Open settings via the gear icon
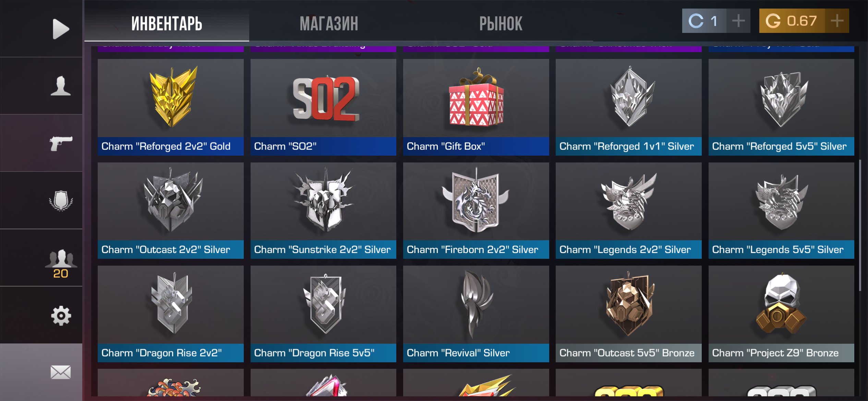The width and height of the screenshot is (868, 401). click(x=61, y=315)
